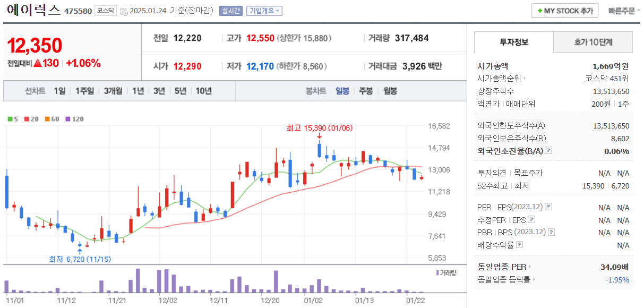The image size is (644, 308).
Task: Click the calendar icon beside the 2025.01.24 date
Action: point(123,10)
